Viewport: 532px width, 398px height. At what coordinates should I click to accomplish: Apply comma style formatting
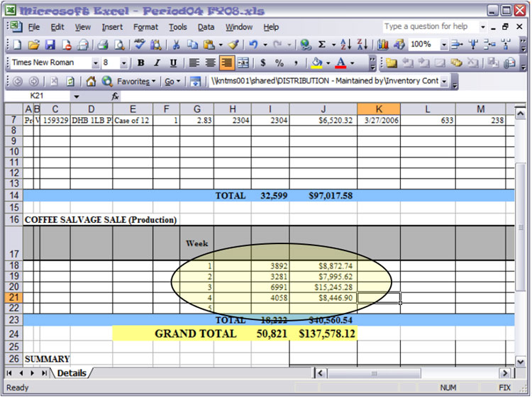(296, 62)
